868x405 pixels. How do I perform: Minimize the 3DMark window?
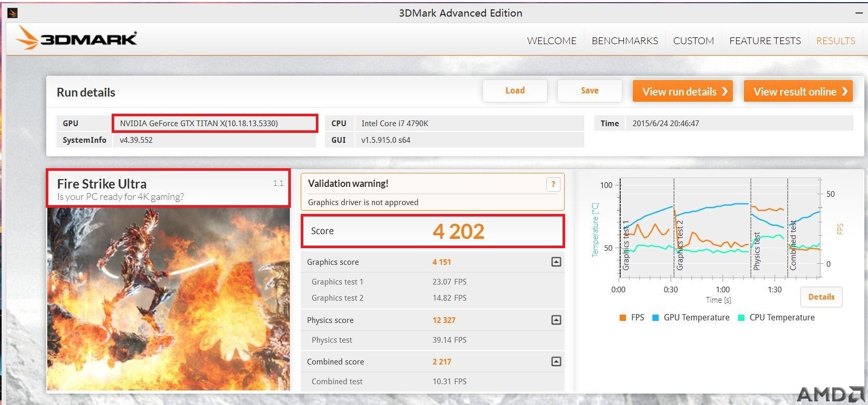(x=859, y=13)
